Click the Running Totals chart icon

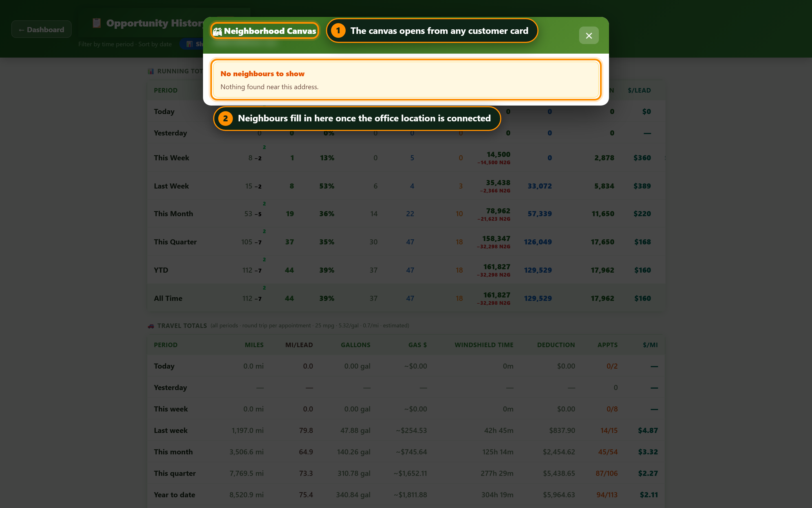(151, 71)
